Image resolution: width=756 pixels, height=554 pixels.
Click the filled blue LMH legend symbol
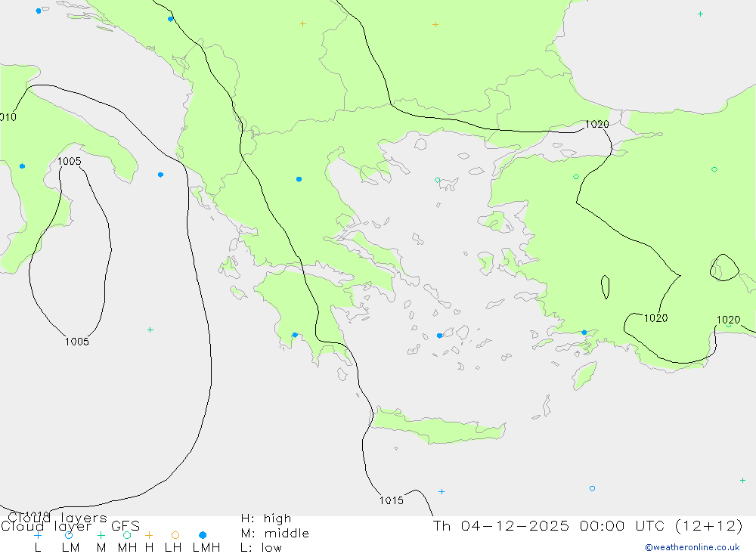[203, 535]
